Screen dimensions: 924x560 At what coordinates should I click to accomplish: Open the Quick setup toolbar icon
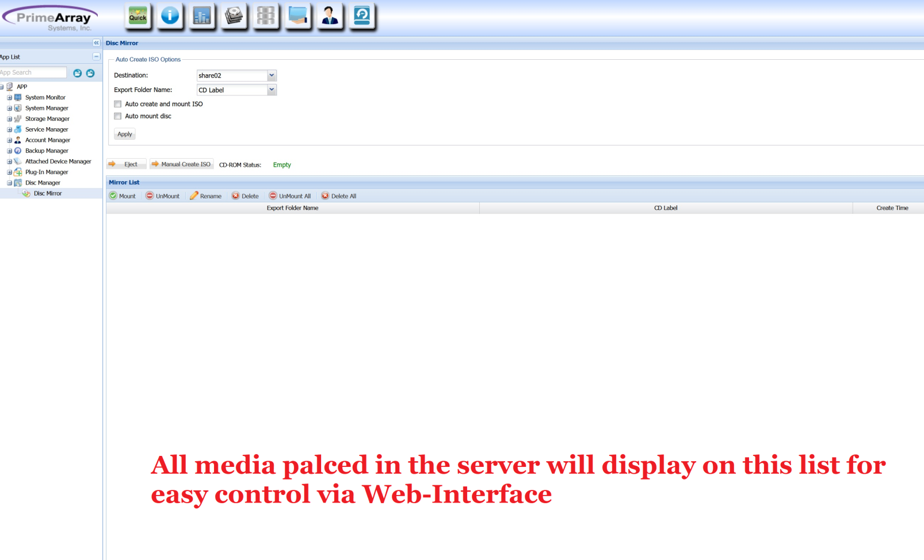(x=138, y=16)
